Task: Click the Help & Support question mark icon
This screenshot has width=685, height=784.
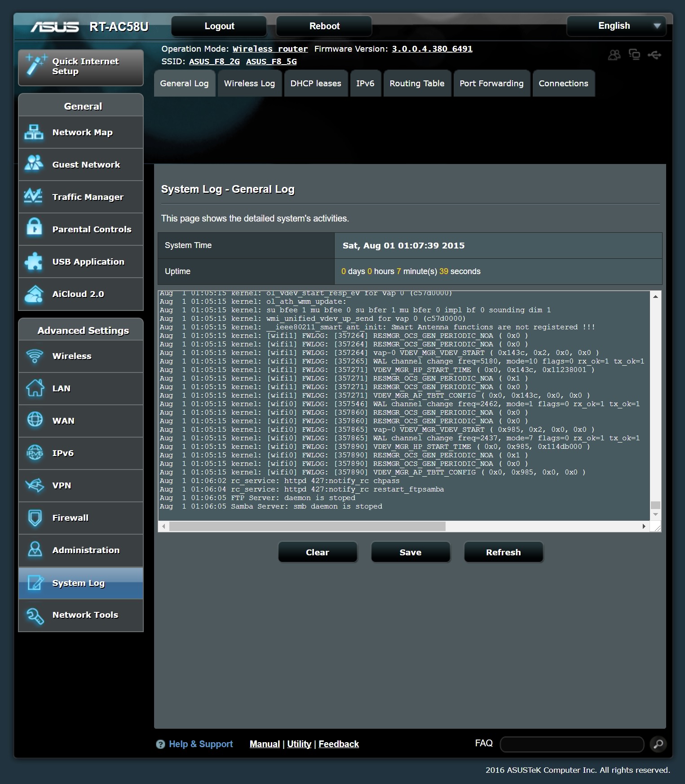Action: (160, 744)
